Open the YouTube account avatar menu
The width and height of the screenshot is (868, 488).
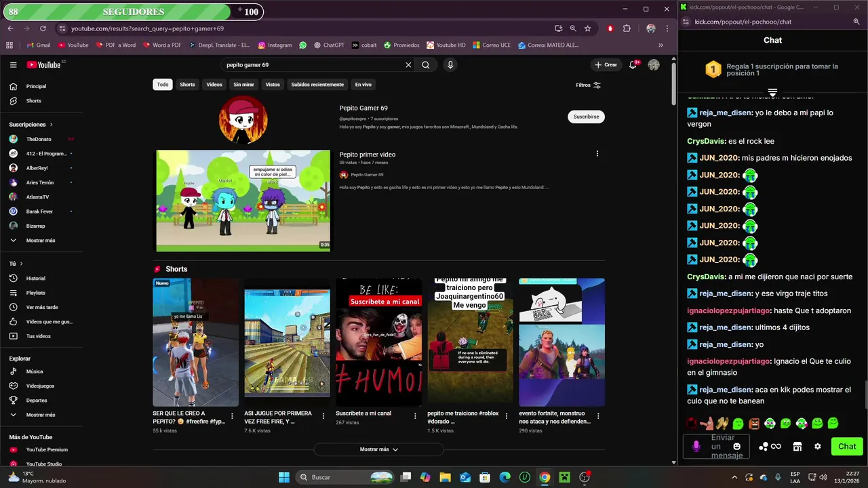[x=654, y=64]
